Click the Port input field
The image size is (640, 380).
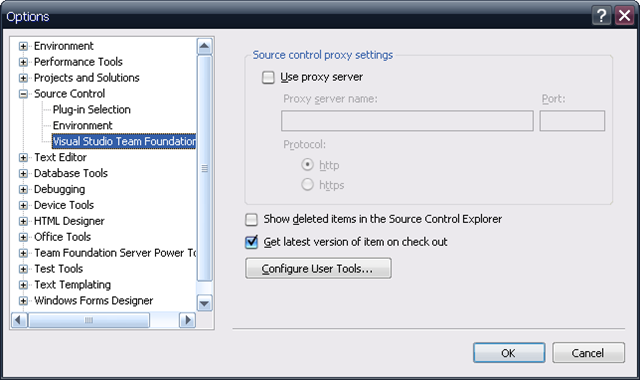click(572, 121)
